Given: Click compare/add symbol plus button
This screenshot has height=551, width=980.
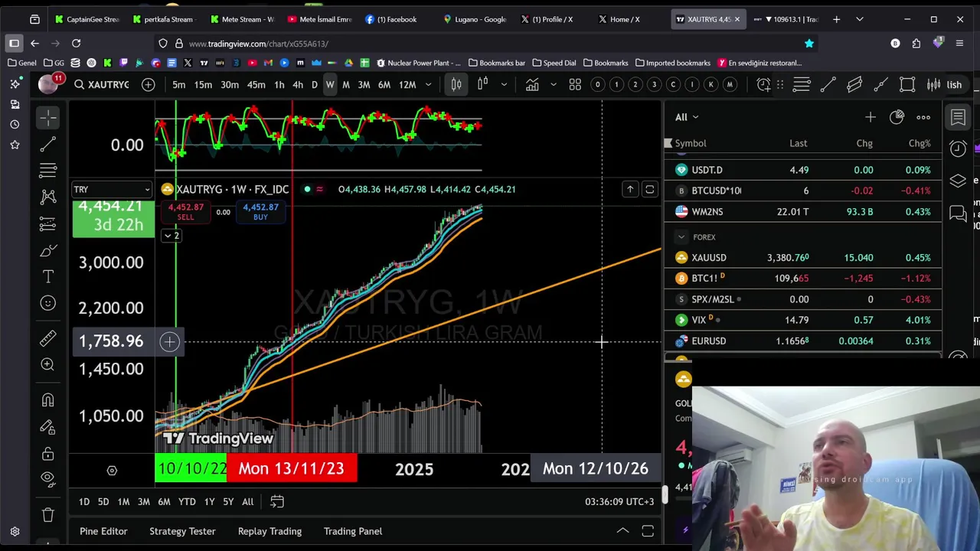Looking at the screenshot, I should pyautogui.click(x=148, y=84).
